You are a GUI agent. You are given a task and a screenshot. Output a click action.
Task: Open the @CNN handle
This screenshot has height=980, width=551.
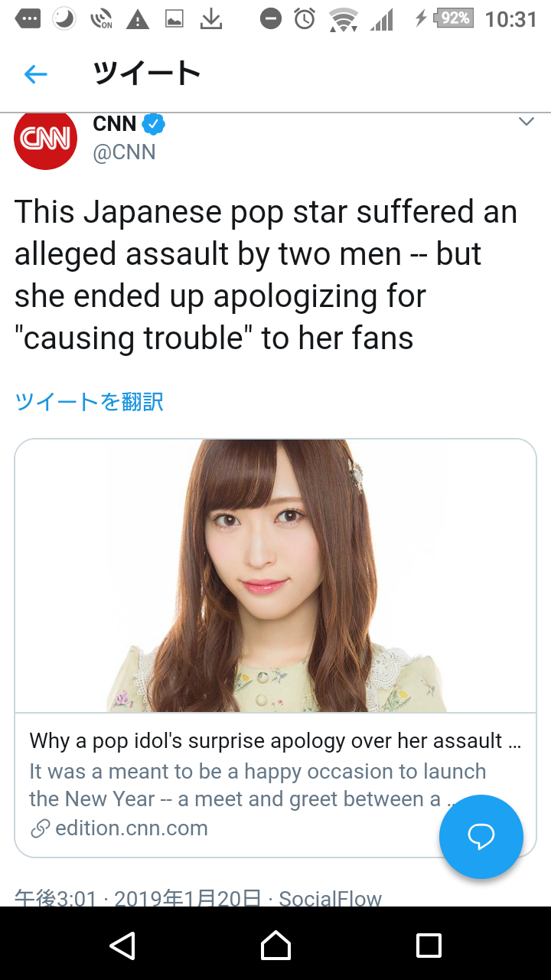coord(124,152)
